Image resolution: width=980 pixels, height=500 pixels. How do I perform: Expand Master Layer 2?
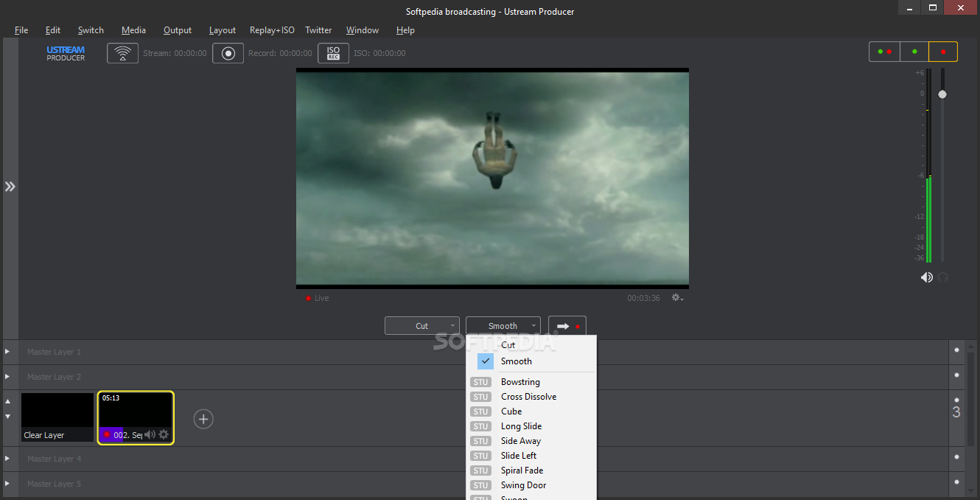7,377
